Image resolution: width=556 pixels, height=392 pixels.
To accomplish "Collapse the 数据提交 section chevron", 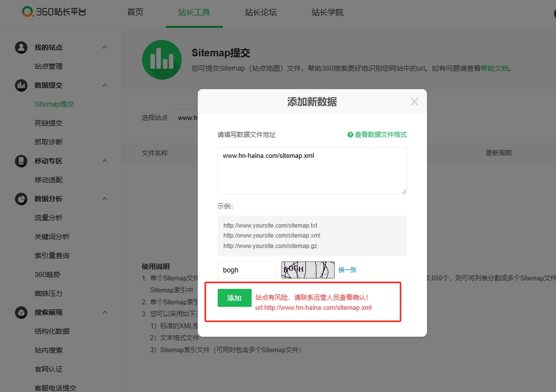I will [x=105, y=85].
